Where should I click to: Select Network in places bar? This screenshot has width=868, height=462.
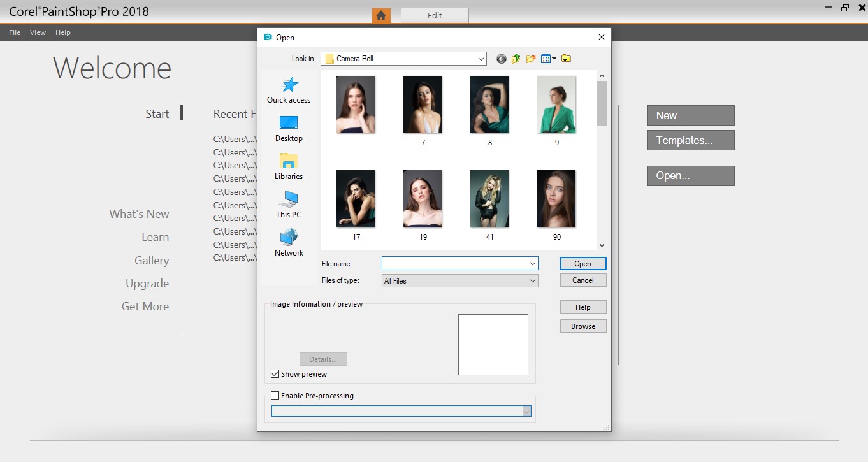[289, 243]
